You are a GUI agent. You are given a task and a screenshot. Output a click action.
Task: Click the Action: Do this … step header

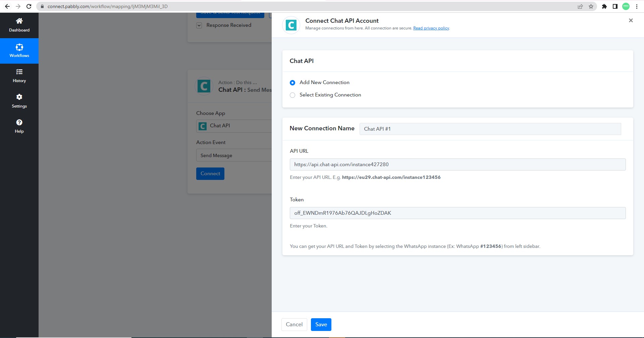pyautogui.click(x=237, y=82)
